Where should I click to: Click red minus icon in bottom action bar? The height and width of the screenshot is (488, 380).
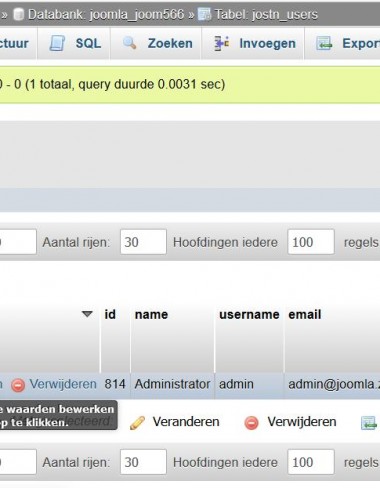[251, 423]
